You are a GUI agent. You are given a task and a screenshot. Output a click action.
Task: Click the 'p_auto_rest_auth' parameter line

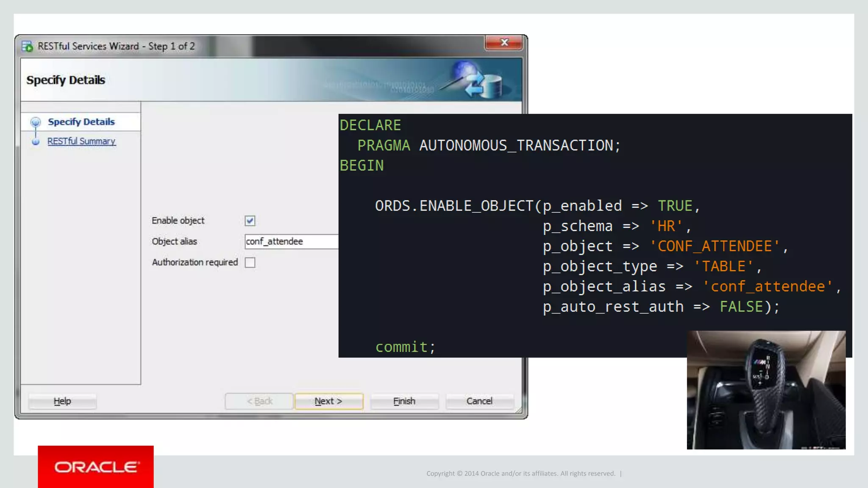click(x=661, y=307)
